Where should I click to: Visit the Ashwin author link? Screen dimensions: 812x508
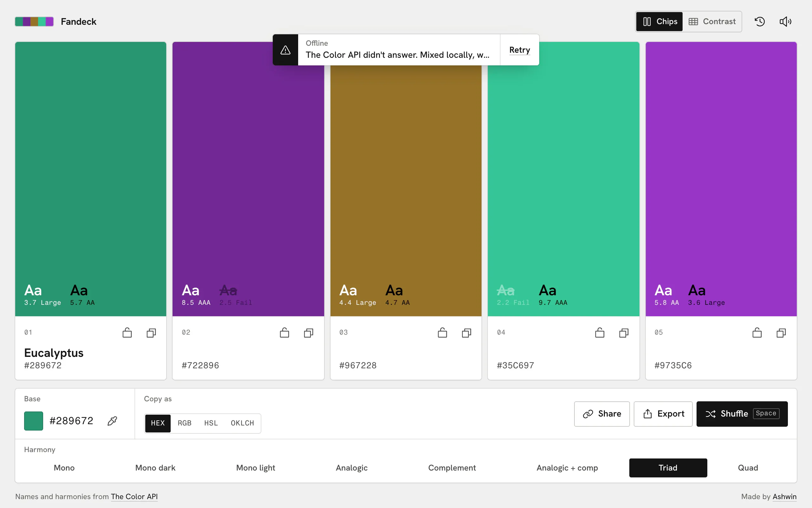[784, 497]
